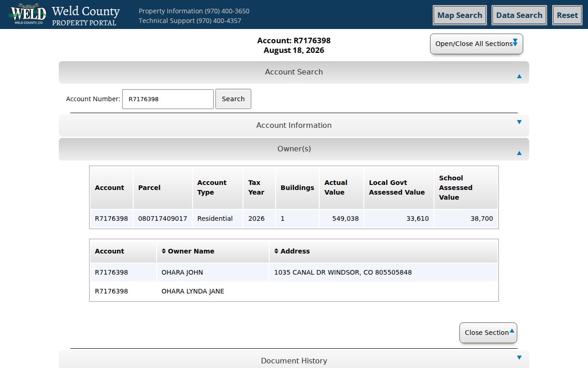This screenshot has width=588, height=368.
Task: Click local govt assessed value 33,610
Action: click(418, 218)
